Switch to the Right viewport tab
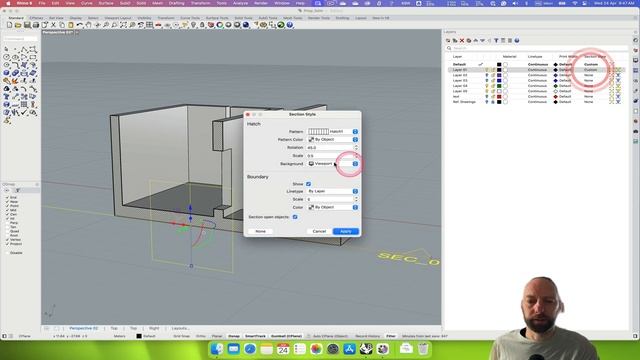This screenshot has width=640, height=360. [x=154, y=328]
